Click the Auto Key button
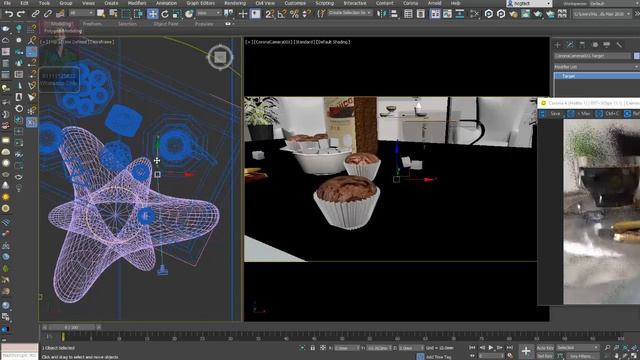 [x=545, y=348]
